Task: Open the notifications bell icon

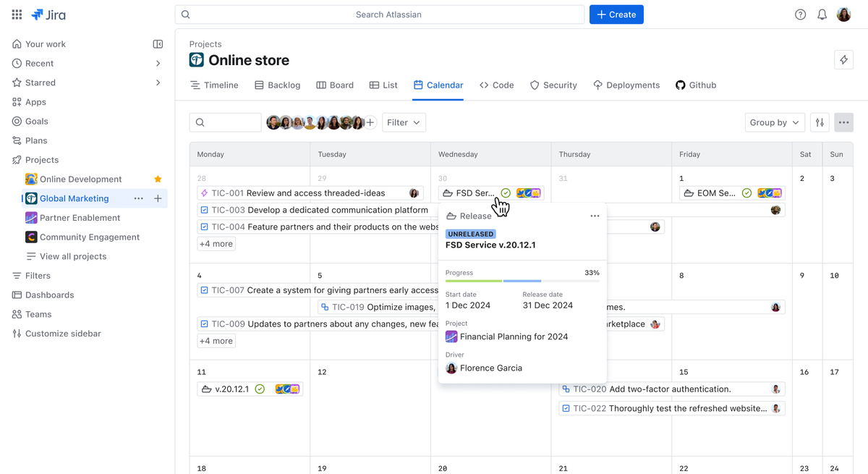Action: [x=822, y=14]
